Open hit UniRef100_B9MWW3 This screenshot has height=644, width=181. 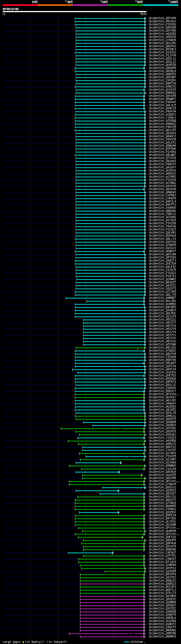162,466
